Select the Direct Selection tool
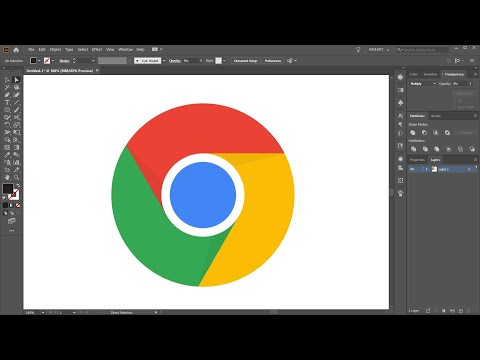 (x=16, y=80)
